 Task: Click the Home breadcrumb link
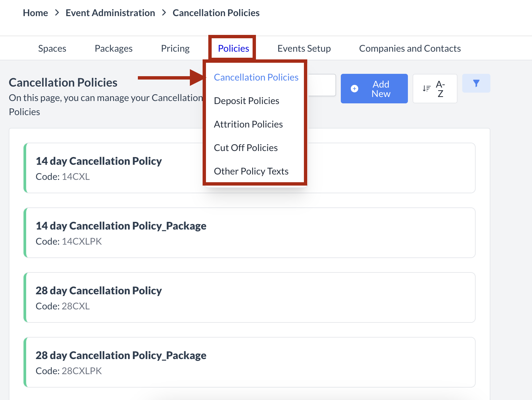click(35, 13)
